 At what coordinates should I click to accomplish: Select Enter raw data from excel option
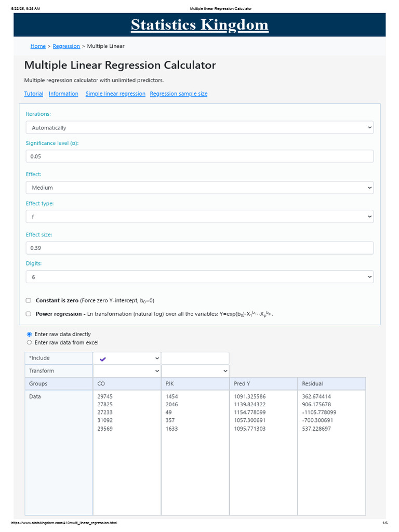pyautogui.click(x=29, y=343)
